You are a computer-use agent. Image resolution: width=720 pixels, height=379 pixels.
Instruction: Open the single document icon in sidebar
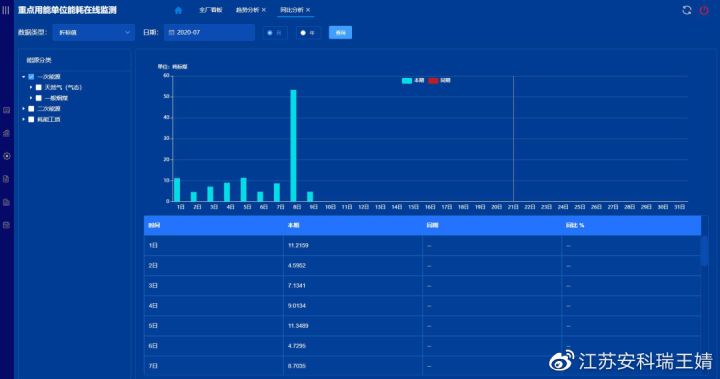(6, 179)
